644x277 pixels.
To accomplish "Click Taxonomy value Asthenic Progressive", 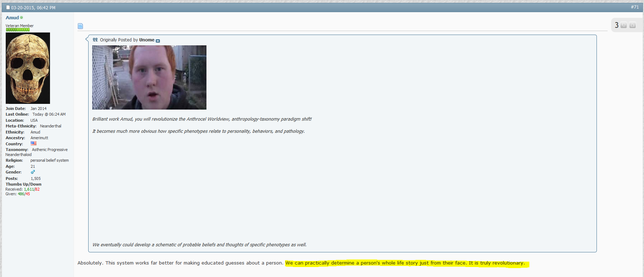I will point(50,150).
